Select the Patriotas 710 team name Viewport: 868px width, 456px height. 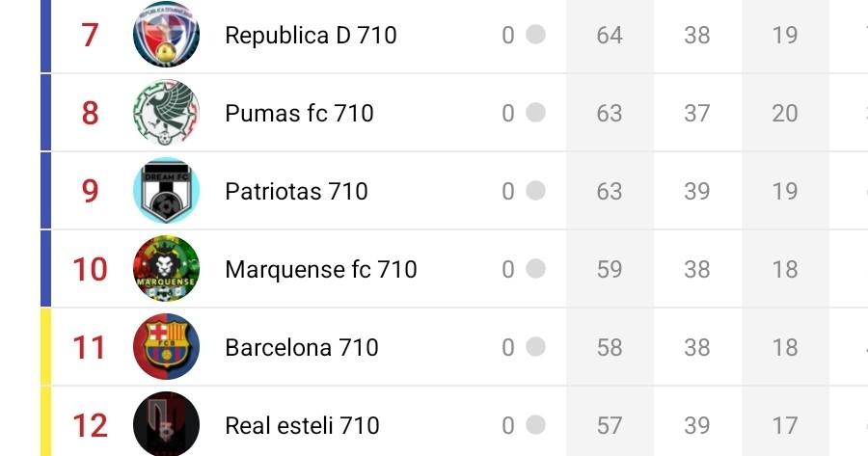coord(296,192)
